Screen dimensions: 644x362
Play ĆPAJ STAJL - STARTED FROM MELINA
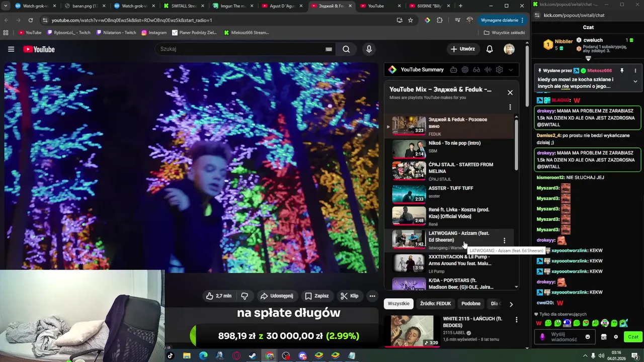450,171
